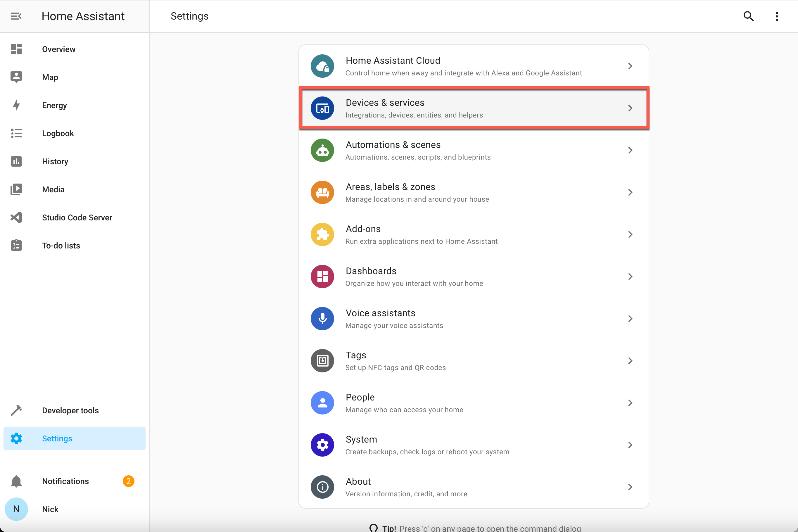This screenshot has height=532, width=798.
Task: Click the notifications badge showing 2
Action: click(x=128, y=481)
